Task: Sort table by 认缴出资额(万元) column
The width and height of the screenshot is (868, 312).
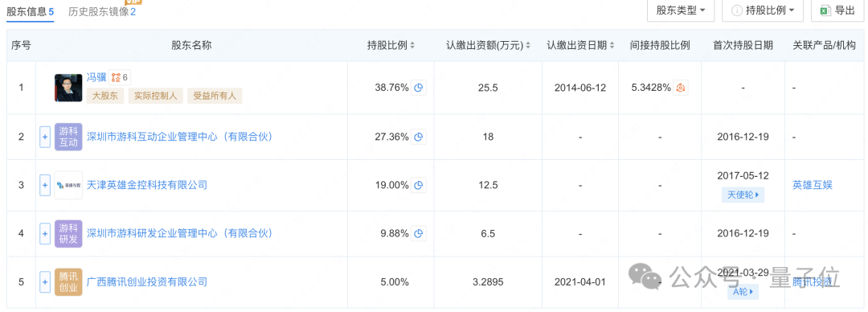Action: (489, 46)
